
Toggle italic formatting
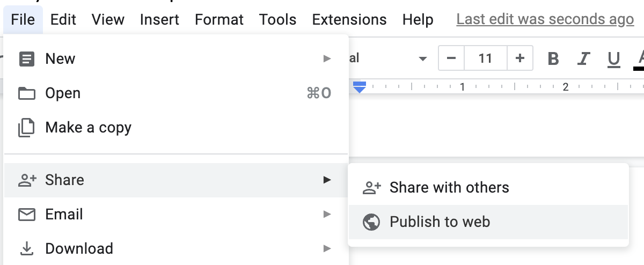click(584, 58)
